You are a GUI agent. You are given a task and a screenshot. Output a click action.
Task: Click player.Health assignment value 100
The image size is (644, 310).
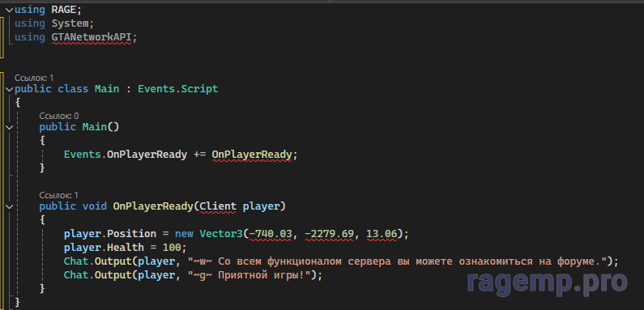pyautogui.click(x=172, y=248)
